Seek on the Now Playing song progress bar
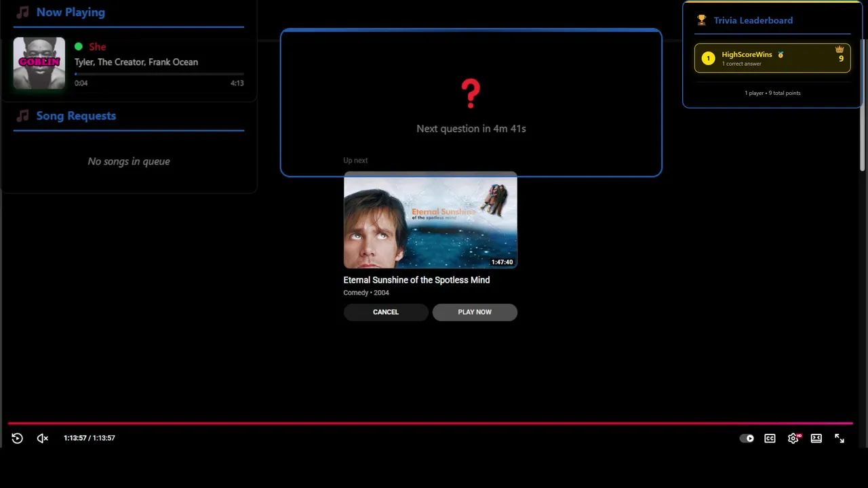Viewport: 868px width, 488px height. [159, 73]
